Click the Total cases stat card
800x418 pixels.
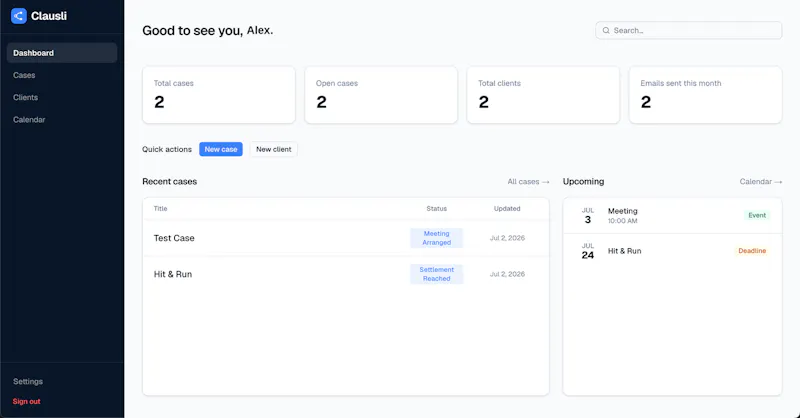(x=219, y=95)
